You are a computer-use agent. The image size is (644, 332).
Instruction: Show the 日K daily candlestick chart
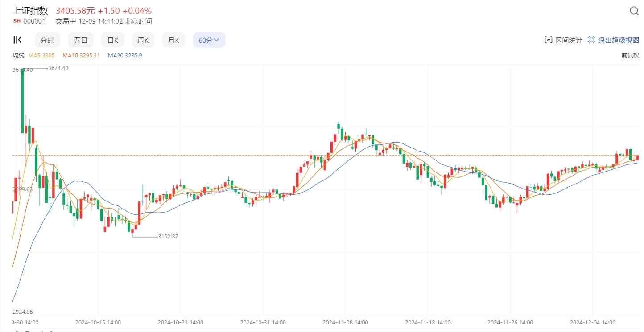[113, 40]
